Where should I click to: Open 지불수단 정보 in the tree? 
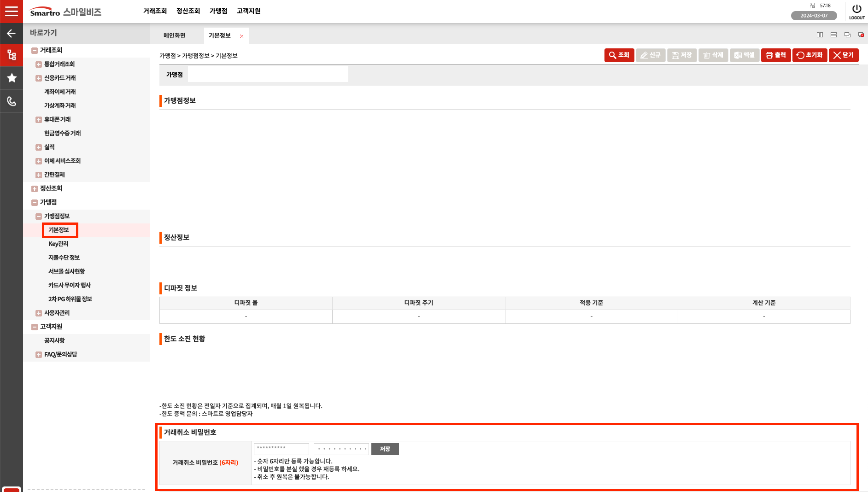click(64, 258)
